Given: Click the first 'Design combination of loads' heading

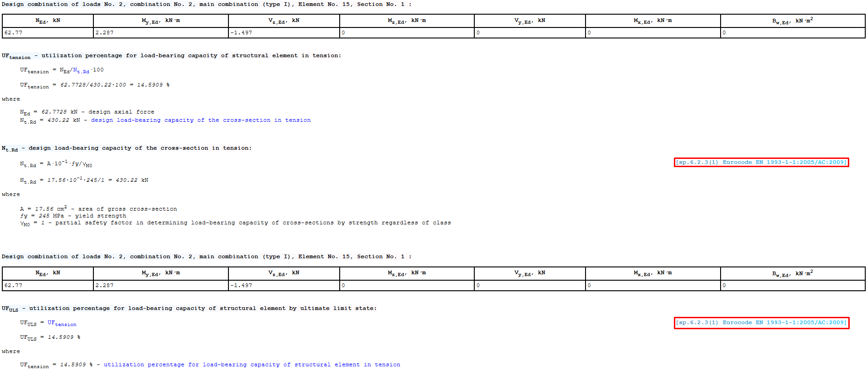Looking at the screenshot, I should tap(206, 4).
